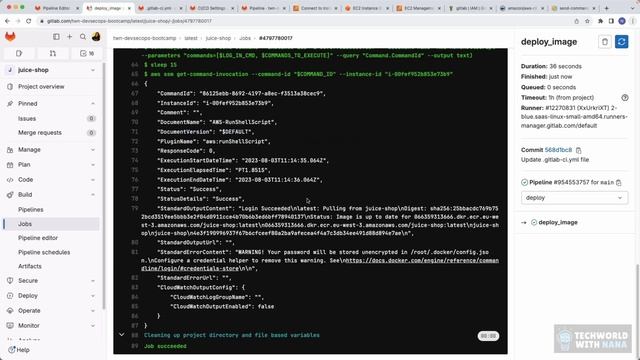Viewport: 640px width, 360px height.
Task: Open the search icon in sidebar
Action: pyautogui.click(x=83, y=37)
